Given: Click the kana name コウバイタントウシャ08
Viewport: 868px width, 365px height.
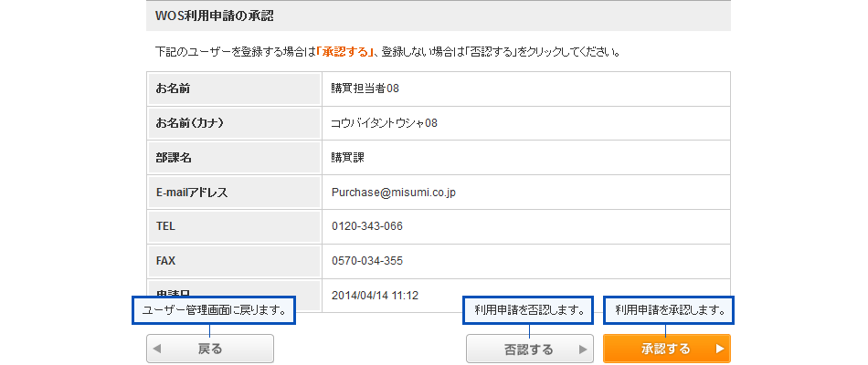Looking at the screenshot, I should click(x=384, y=123).
